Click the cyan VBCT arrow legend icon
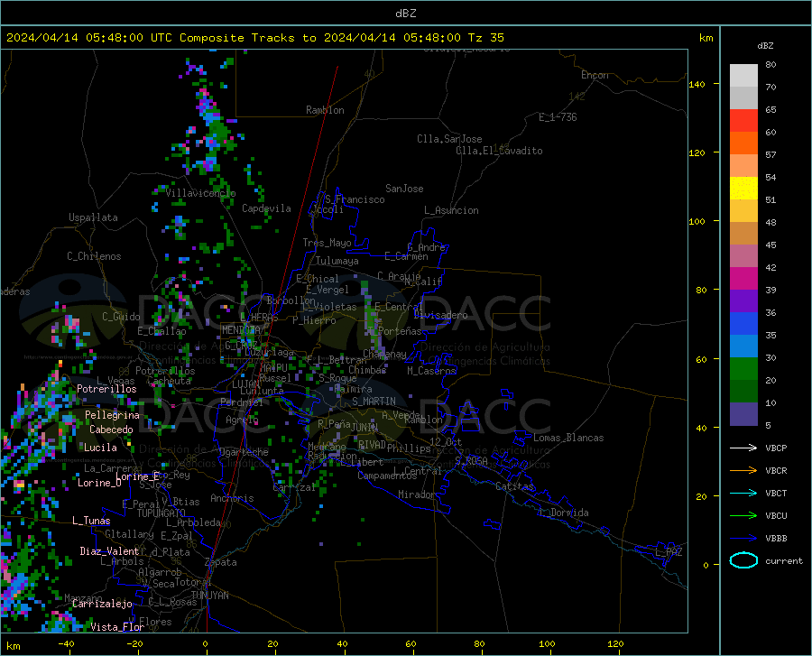812x656 pixels. (743, 493)
